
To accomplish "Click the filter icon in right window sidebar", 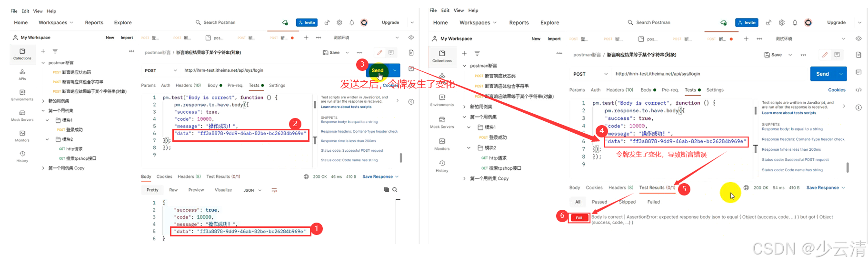I will coord(477,53).
